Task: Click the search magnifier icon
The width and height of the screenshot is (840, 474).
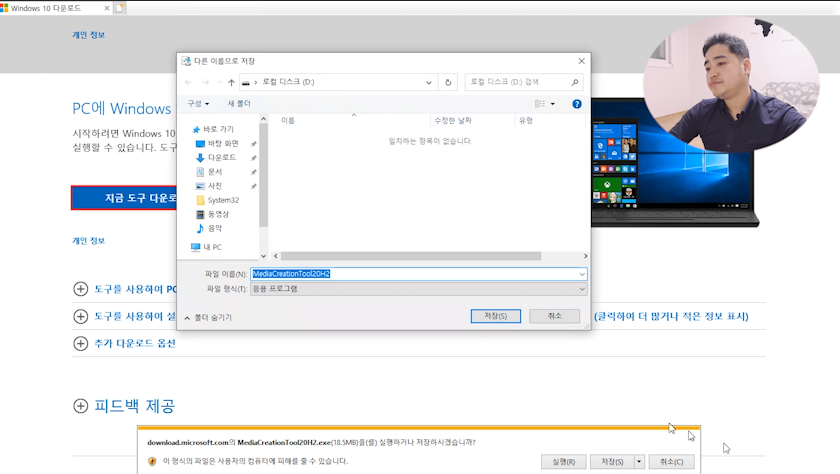Action: click(x=575, y=82)
